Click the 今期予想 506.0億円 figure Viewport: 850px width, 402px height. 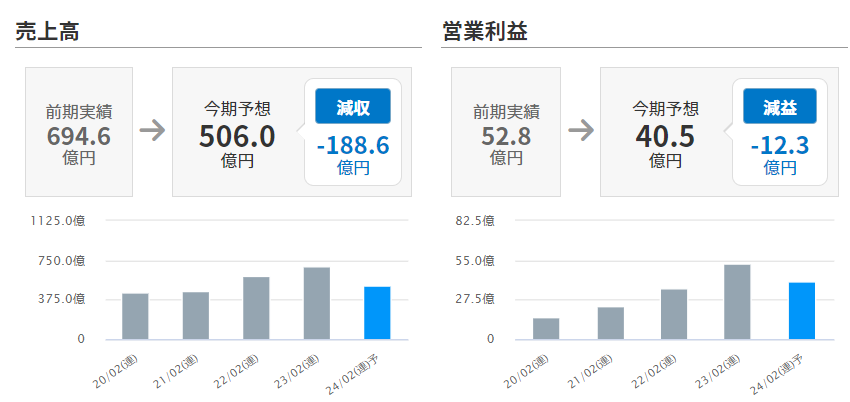tap(237, 135)
